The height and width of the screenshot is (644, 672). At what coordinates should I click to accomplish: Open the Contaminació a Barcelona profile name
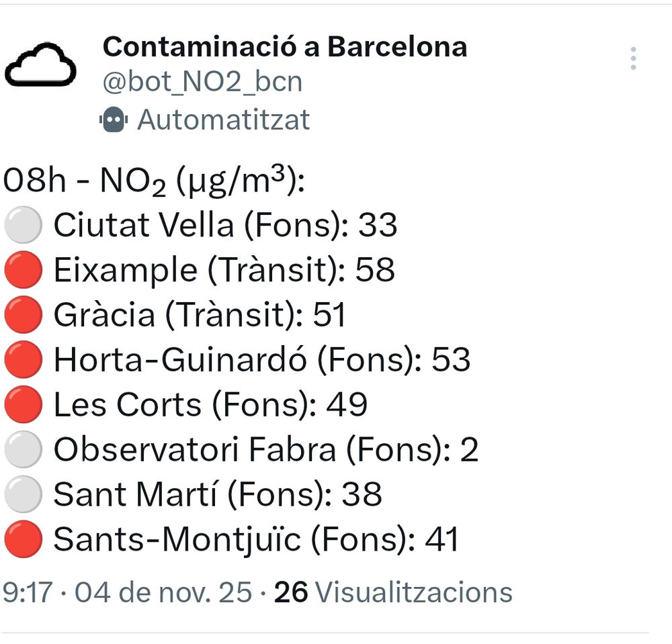(284, 46)
